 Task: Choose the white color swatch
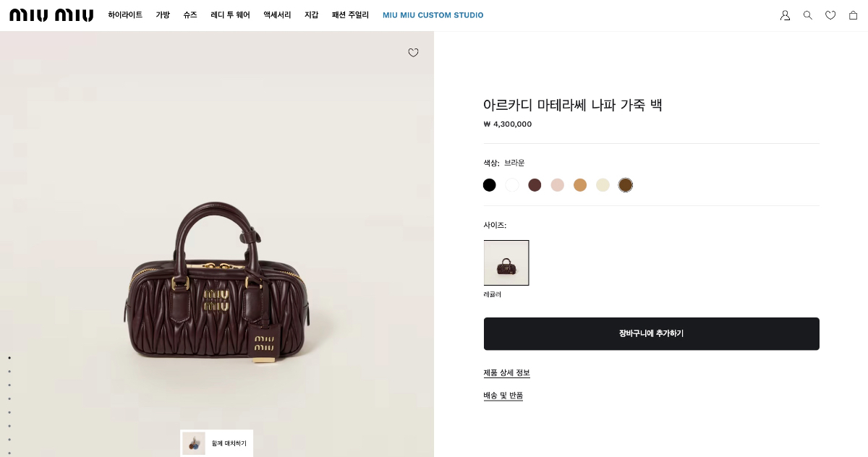point(512,185)
